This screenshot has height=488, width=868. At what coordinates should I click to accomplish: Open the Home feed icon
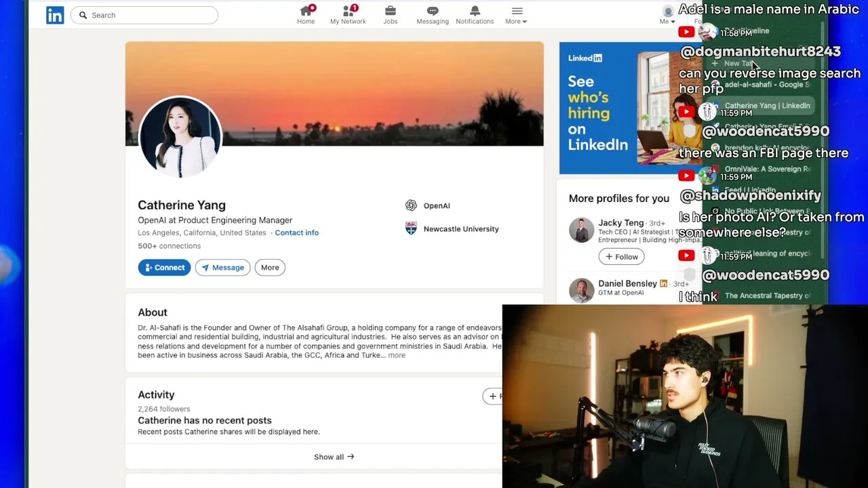point(306,15)
